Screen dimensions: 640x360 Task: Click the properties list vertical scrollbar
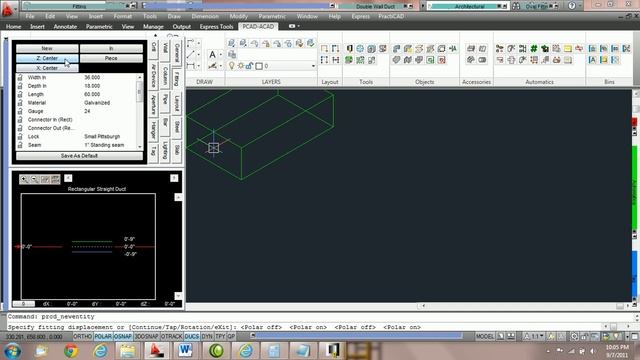(x=140, y=111)
